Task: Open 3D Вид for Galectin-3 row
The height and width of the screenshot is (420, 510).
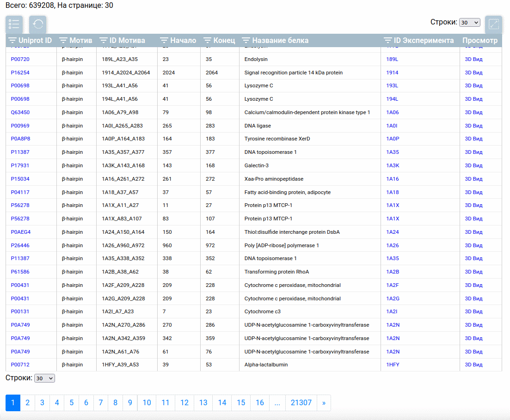Action: tap(473, 165)
